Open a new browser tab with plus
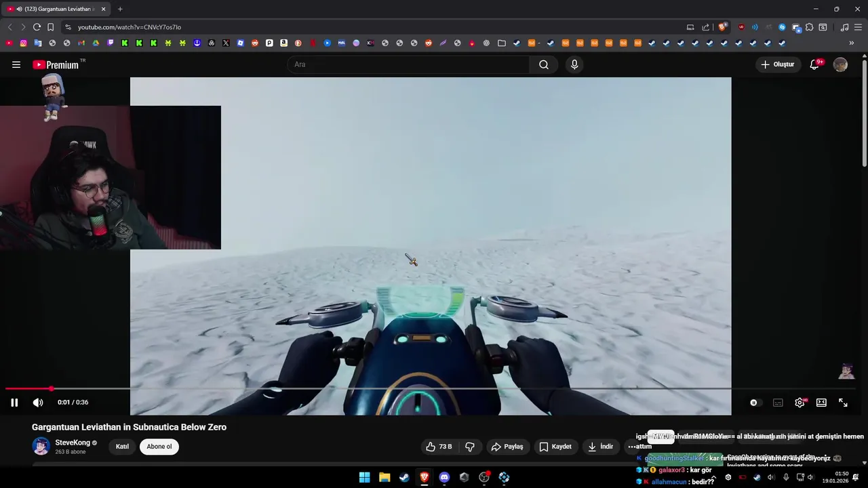 tap(120, 9)
